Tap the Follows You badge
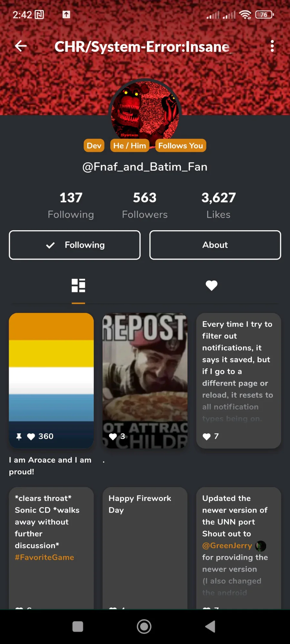Screen dimensions: 290x644 click(180, 146)
